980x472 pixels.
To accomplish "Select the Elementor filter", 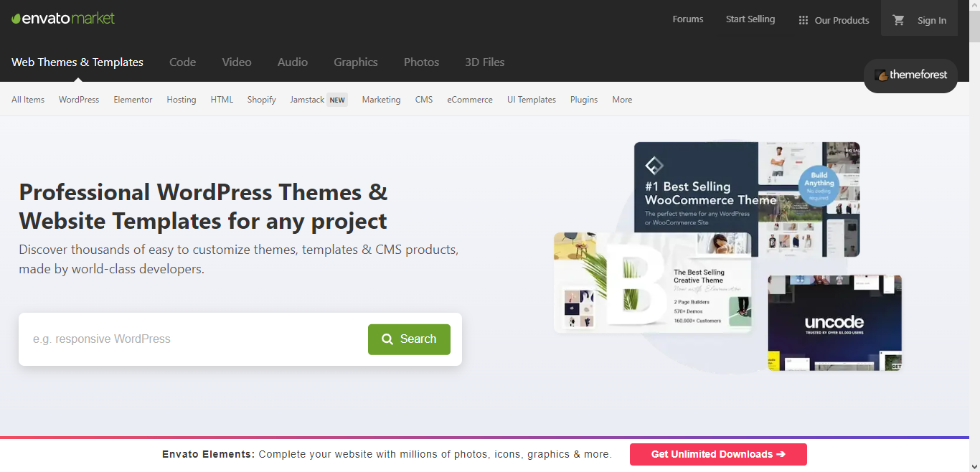I will (133, 100).
